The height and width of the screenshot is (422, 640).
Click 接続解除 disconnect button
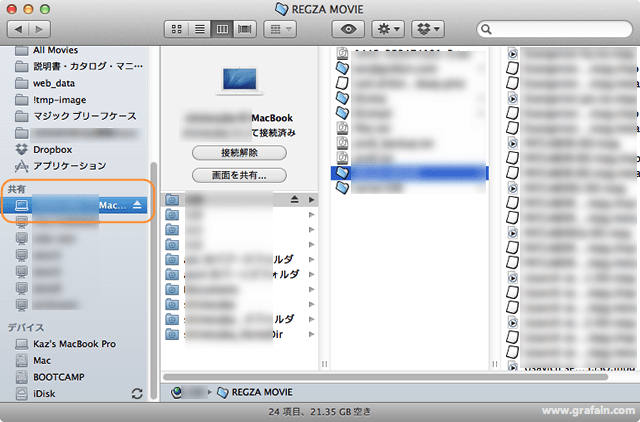pyautogui.click(x=239, y=153)
